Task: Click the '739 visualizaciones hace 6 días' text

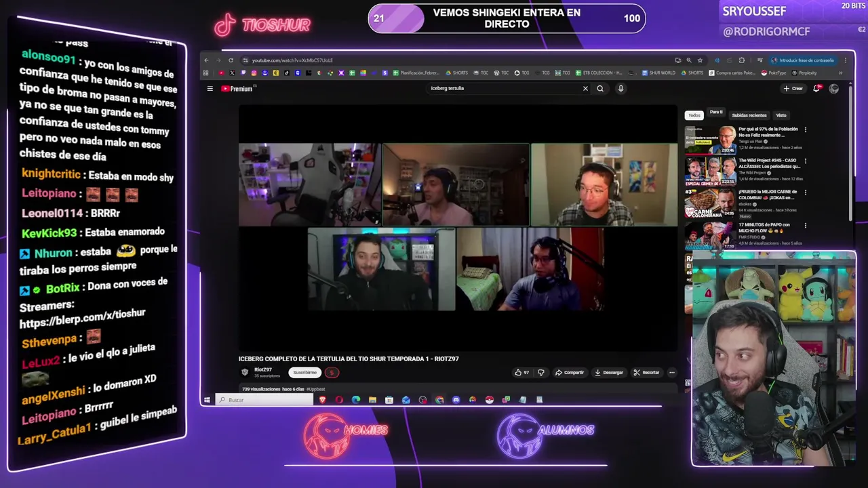Action: tap(273, 390)
